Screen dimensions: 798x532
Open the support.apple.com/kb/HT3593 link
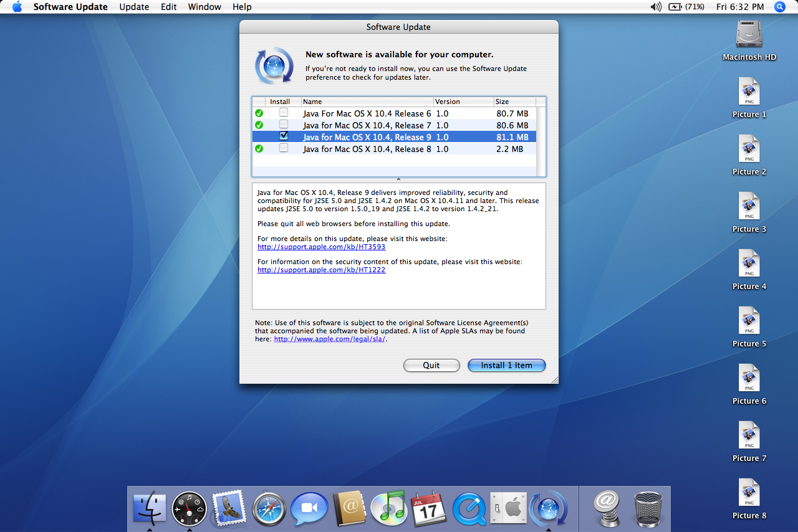[322, 247]
